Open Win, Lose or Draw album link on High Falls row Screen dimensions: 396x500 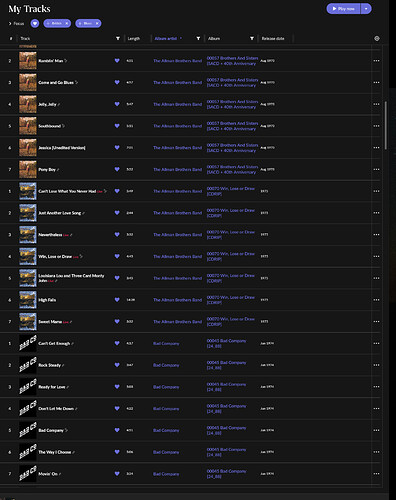(x=231, y=300)
